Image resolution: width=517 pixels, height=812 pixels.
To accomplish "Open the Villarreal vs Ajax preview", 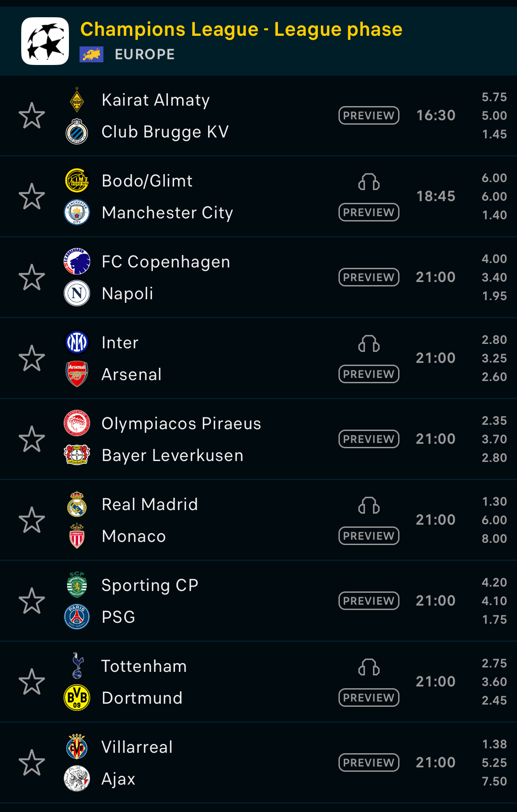I will (369, 762).
